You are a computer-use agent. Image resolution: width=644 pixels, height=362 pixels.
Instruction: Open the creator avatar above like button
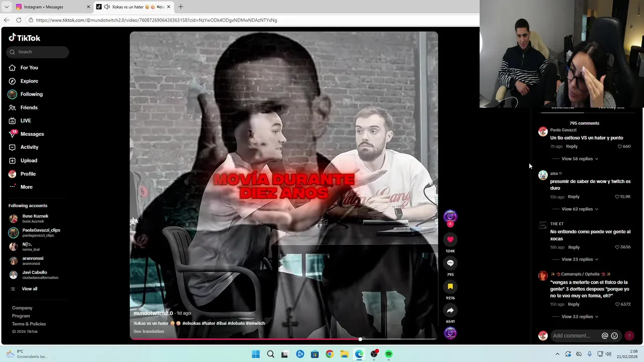point(450,217)
